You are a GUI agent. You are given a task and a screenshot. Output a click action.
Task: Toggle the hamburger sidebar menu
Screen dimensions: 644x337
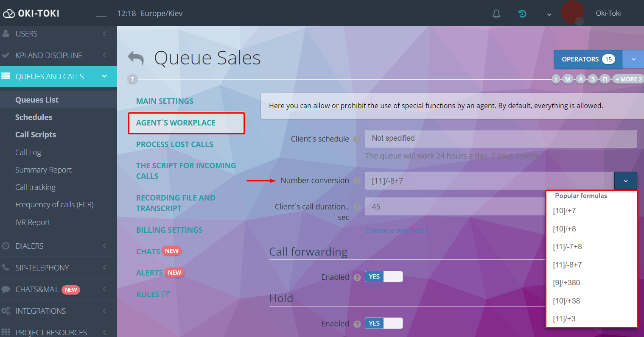(x=101, y=14)
